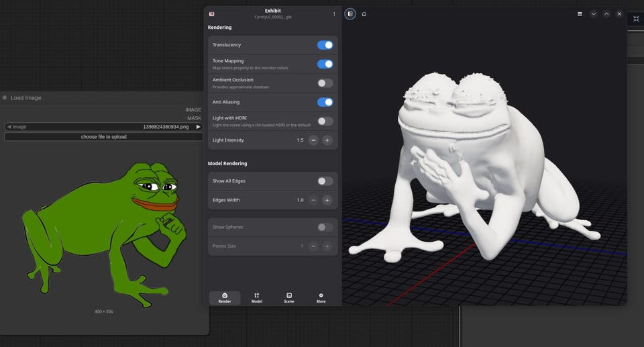Disable the Translucency switch

coord(325,45)
